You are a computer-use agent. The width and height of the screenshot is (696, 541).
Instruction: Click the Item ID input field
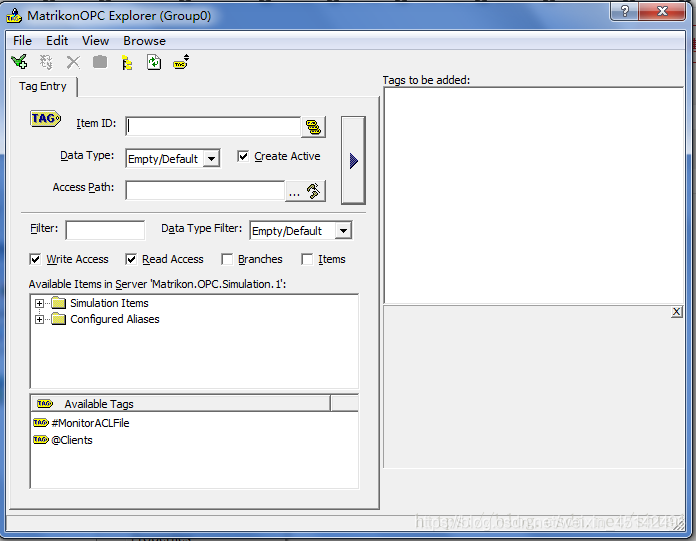[x=213, y=127]
